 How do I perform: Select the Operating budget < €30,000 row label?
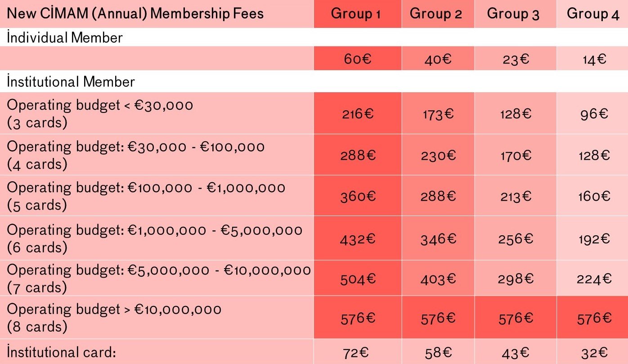[100, 113]
